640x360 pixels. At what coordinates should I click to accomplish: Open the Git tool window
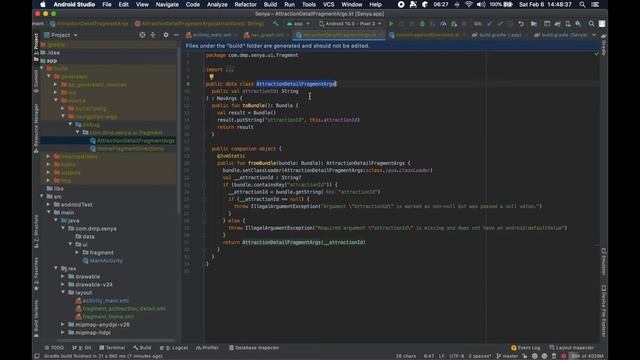pos(82,348)
